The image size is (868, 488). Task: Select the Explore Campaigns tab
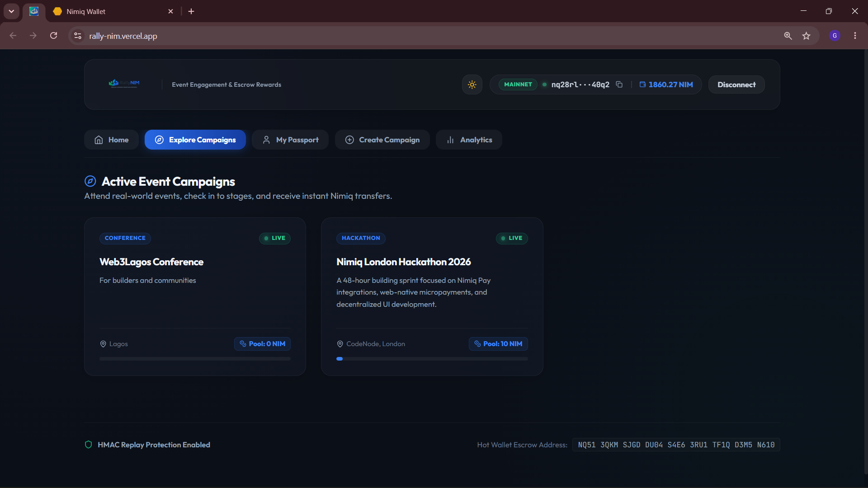[x=195, y=140]
